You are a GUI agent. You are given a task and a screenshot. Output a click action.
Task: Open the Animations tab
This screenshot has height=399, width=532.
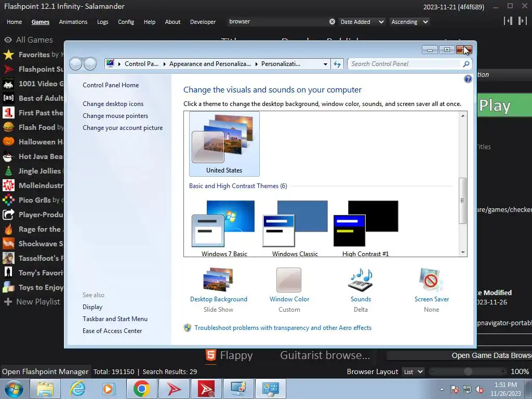coord(73,22)
